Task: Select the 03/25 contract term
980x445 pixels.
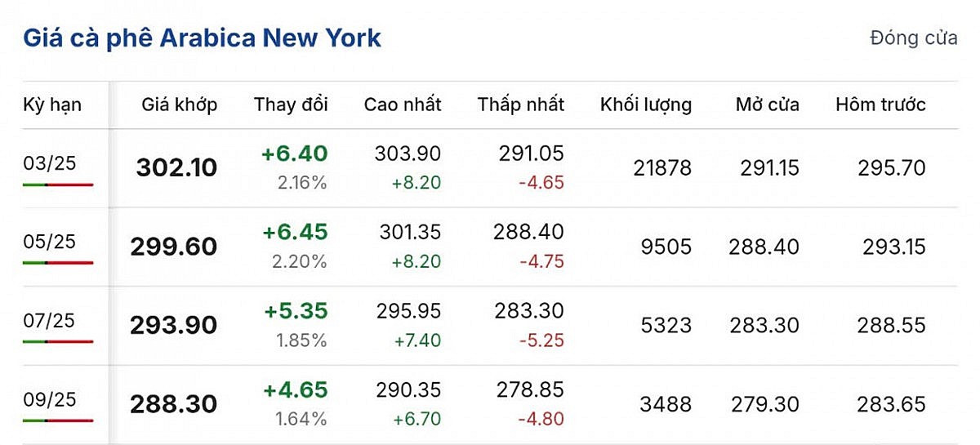Action: pyautogui.click(x=50, y=163)
